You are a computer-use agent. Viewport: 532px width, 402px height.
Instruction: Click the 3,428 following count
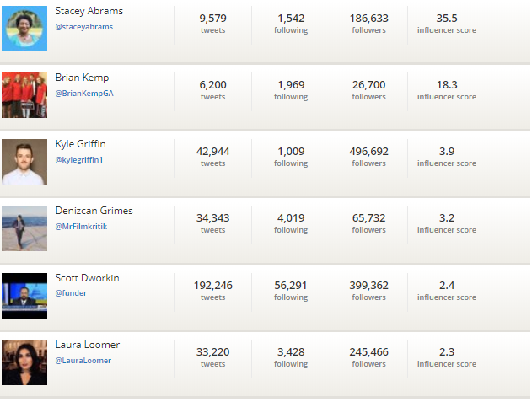tap(291, 352)
